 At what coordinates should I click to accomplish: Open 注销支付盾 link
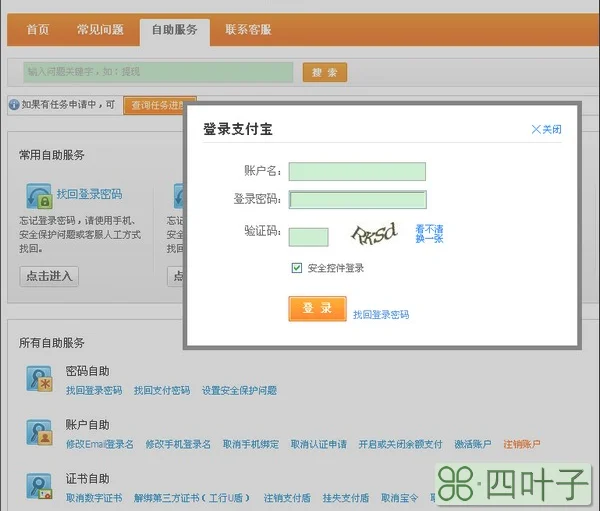(287, 498)
